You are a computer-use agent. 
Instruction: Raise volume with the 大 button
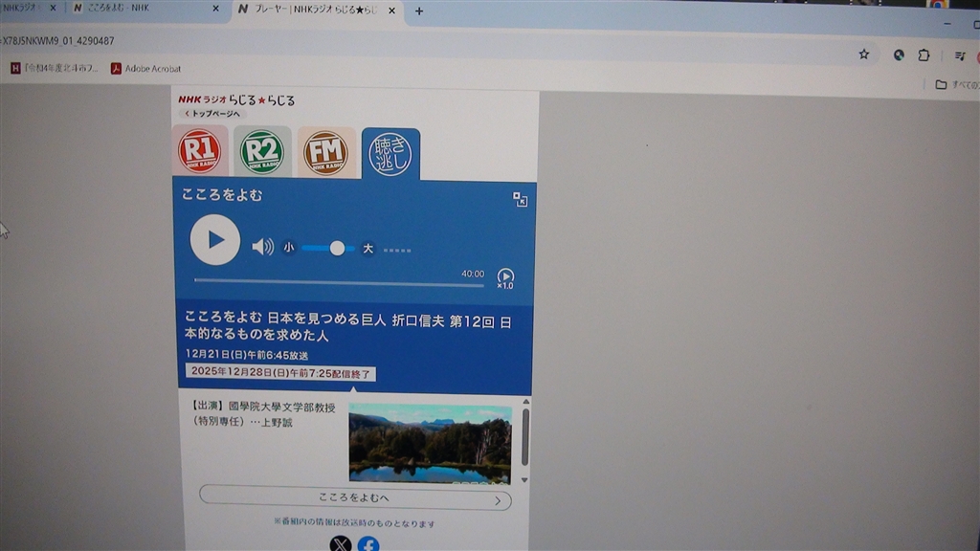pyautogui.click(x=368, y=249)
